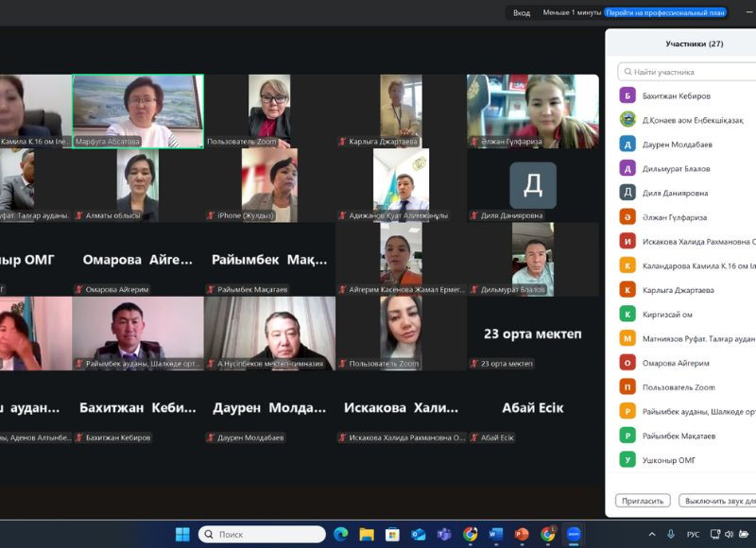The image size is (756, 548).
Task: Open the Windows Start menu
Action: [182, 535]
